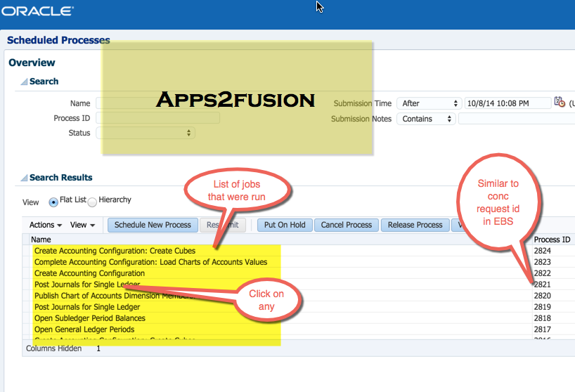Viewport: 575px width, 392px height.
Task: Click Schedule New Process button
Action: (153, 225)
